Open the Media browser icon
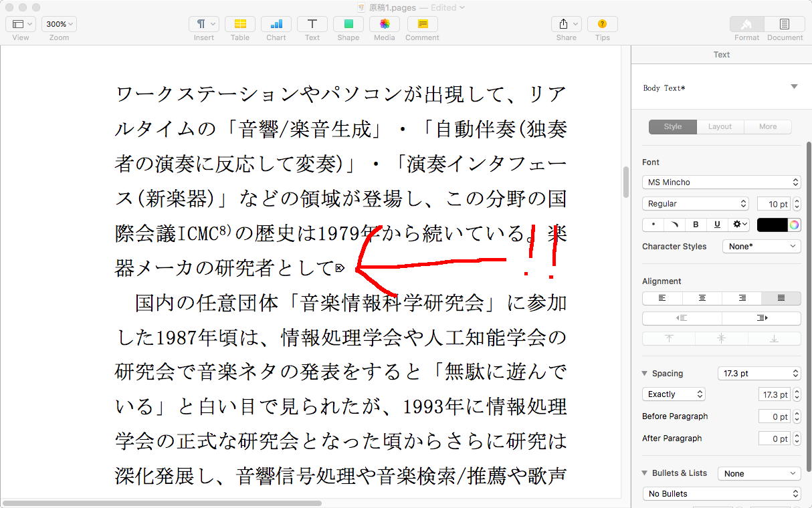The width and height of the screenshot is (812, 508). click(384, 24)
